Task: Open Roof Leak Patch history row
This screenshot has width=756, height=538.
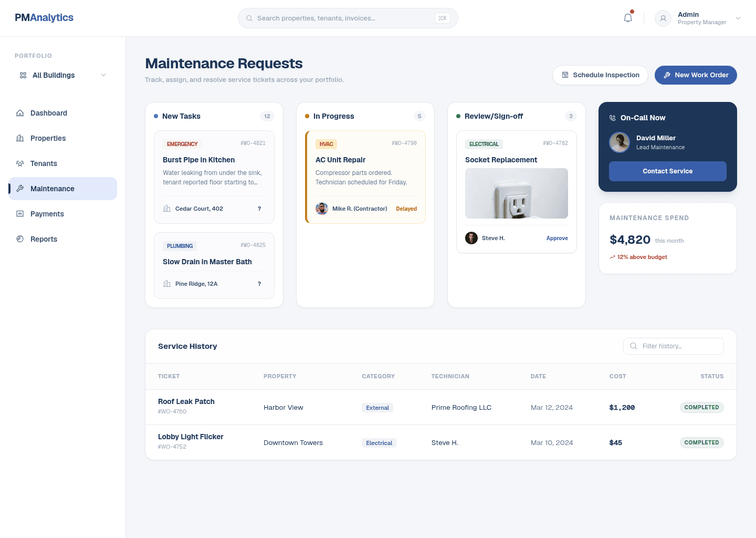Action: click(441, 407)
